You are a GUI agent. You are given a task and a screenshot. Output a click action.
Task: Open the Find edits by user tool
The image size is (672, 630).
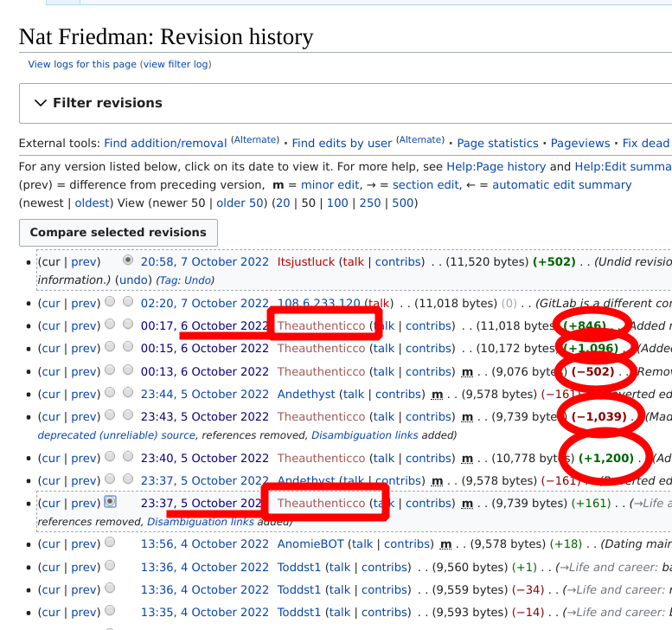tap(342, 144)
